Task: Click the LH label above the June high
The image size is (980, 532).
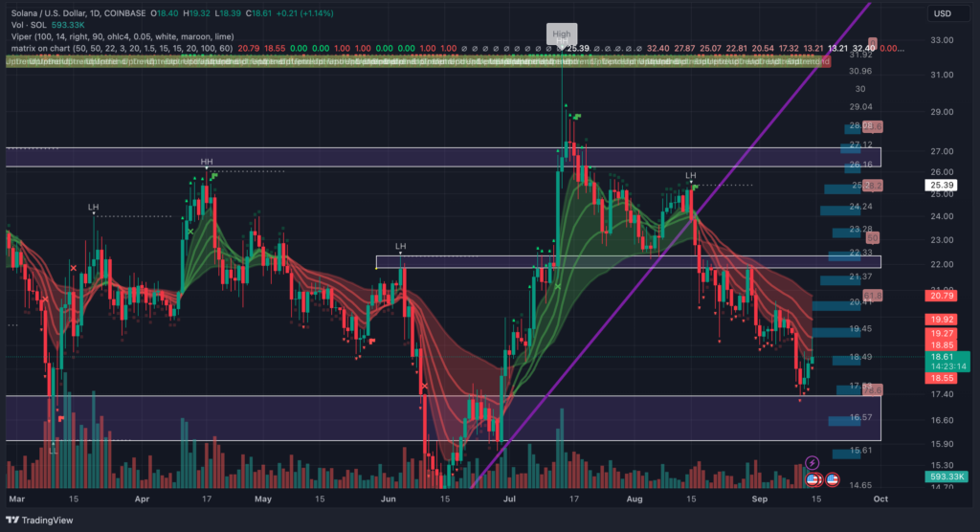Action: coord(401,246)
